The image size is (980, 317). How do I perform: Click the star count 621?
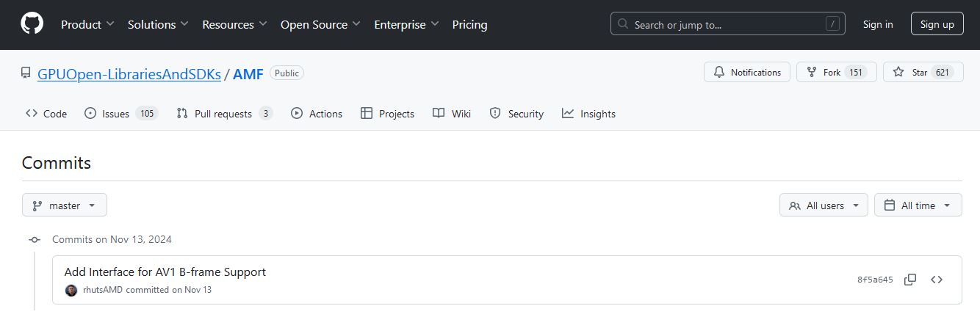pyautogui.click(x=943, y=72)
